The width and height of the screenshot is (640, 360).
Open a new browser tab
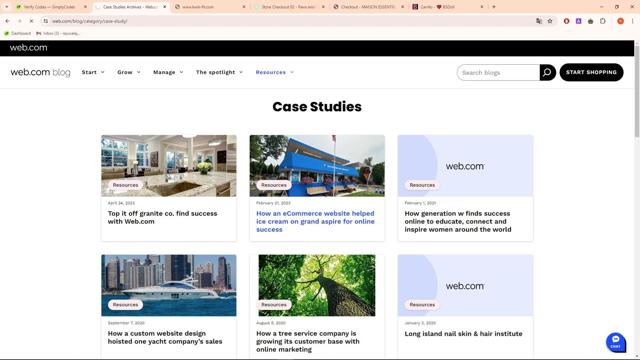pos(494,7)
